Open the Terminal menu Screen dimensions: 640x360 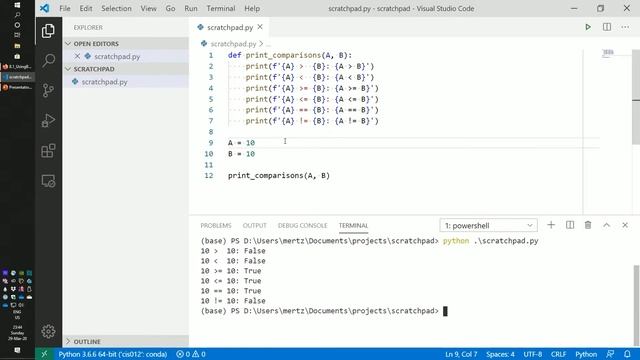pos(221,9)
